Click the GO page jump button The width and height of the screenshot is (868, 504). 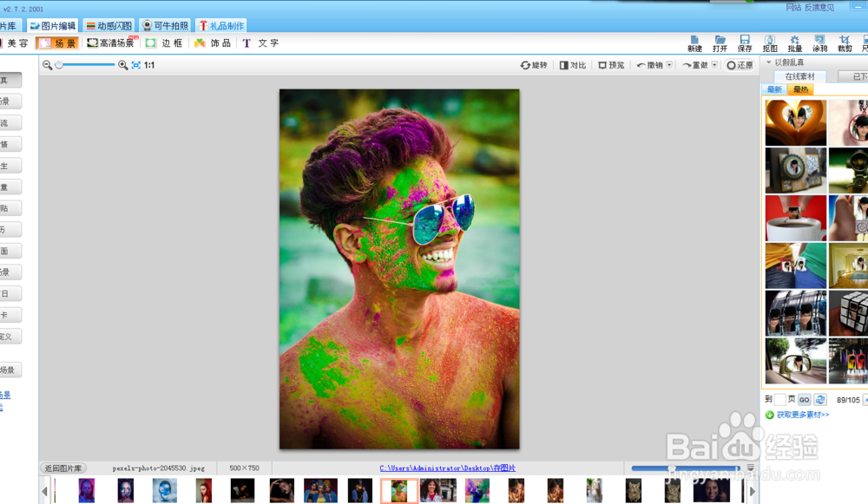pos(805,399)
